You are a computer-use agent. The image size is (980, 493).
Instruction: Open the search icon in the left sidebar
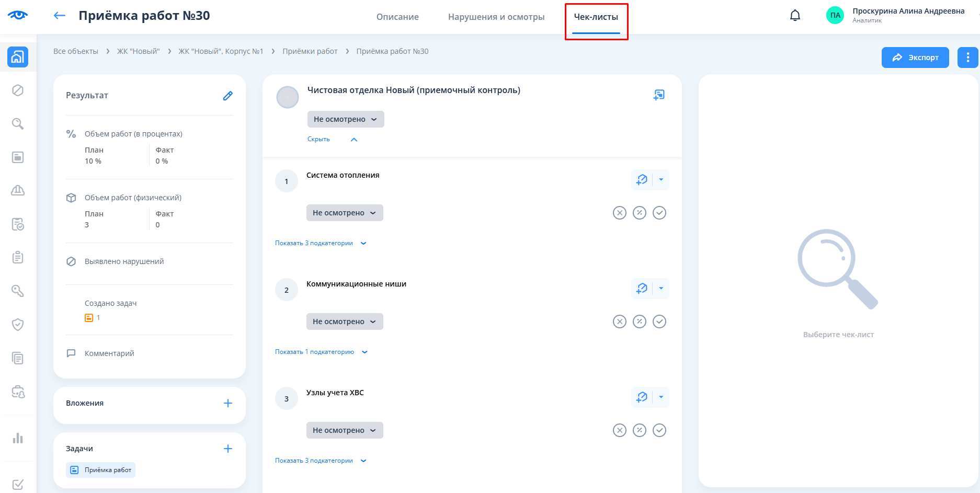(18, 124)
